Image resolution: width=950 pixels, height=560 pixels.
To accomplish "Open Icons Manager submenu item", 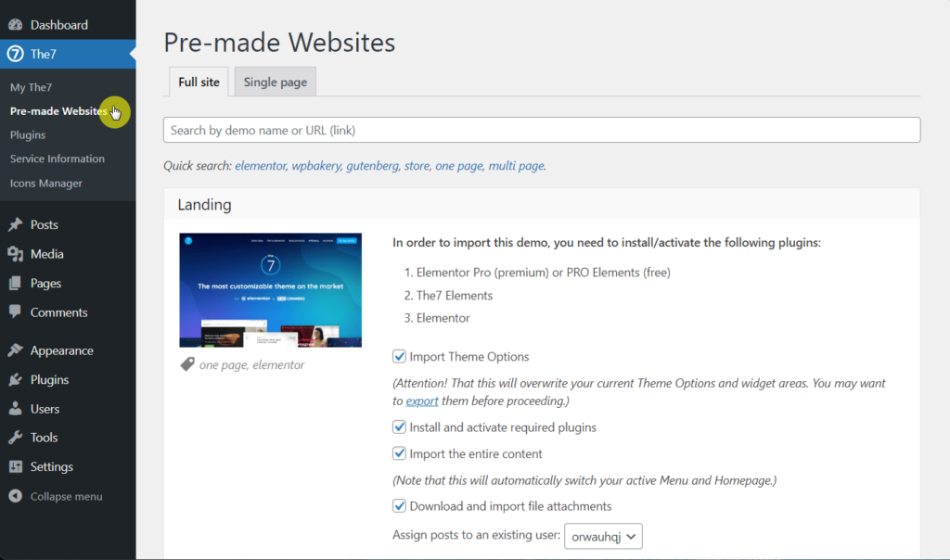I will click(46, 183).
